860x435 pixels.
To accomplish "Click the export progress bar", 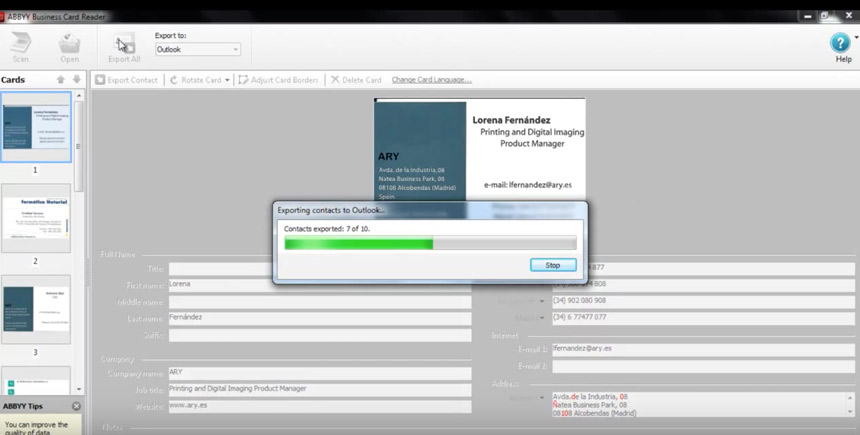I will (x=430, y=243).
